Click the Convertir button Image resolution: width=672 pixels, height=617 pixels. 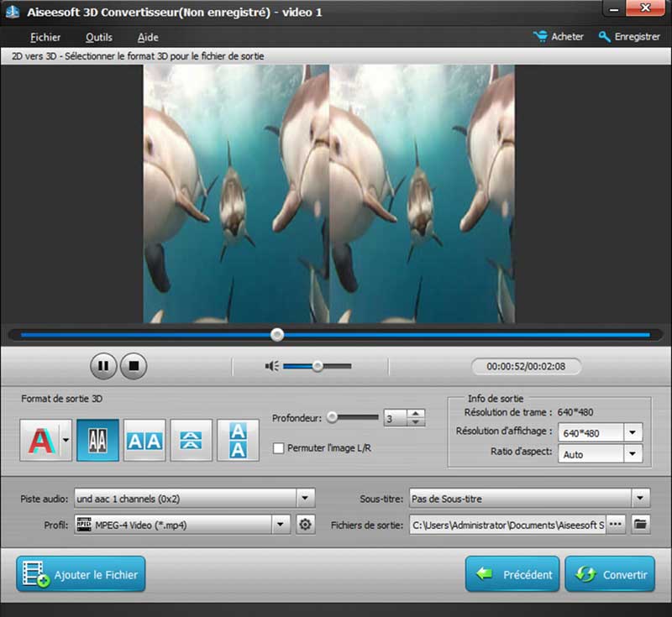click(x=610, y=574)
